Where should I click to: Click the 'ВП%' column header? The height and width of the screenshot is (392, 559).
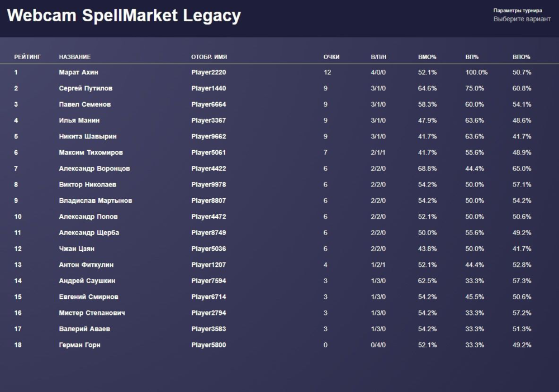coord(472,57)
